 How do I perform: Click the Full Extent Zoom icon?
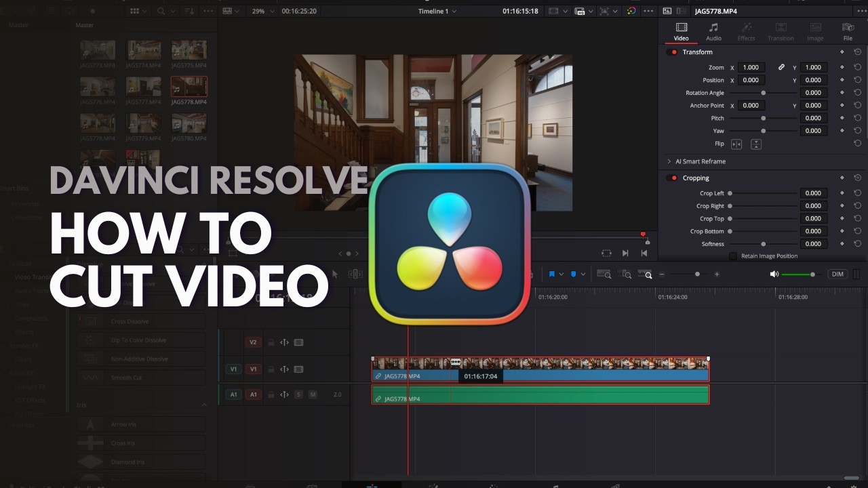(603, 274)
